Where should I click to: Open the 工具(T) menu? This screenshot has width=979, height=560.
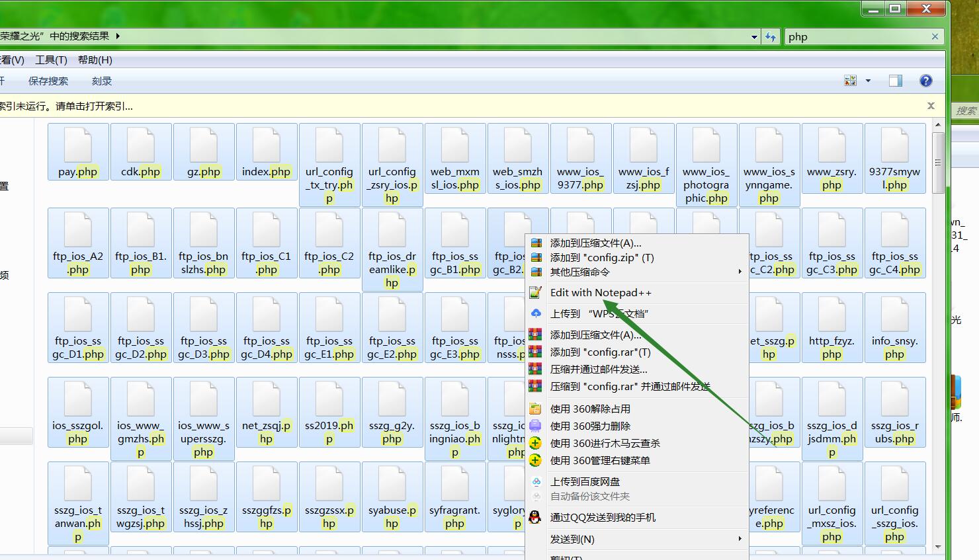[x=51, y=60]
